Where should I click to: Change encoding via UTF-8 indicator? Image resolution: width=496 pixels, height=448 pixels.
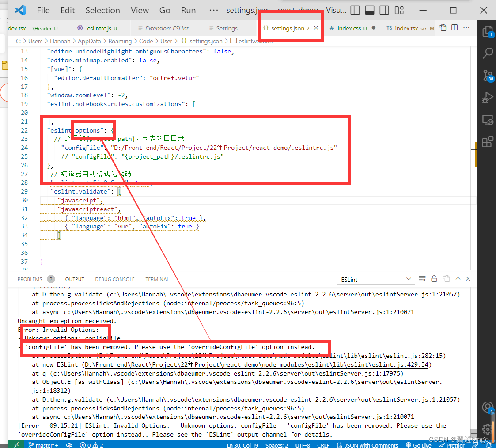(x=303, y=445)
